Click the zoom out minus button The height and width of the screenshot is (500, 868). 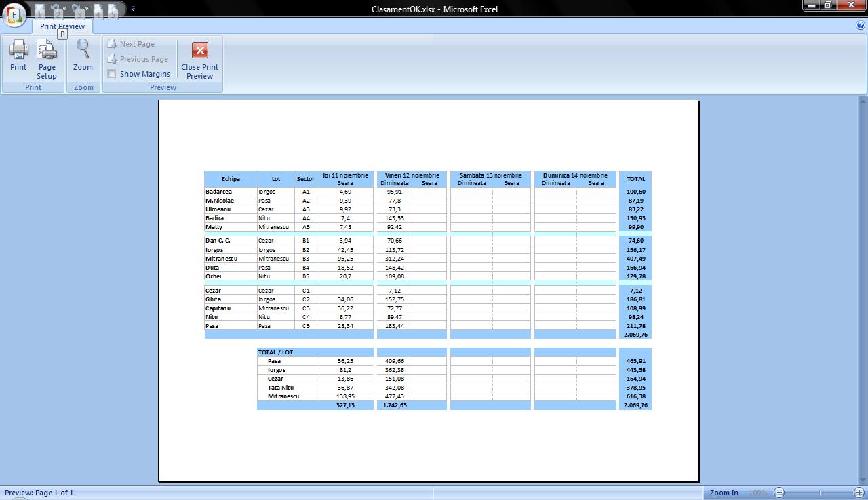click(779, 493)
